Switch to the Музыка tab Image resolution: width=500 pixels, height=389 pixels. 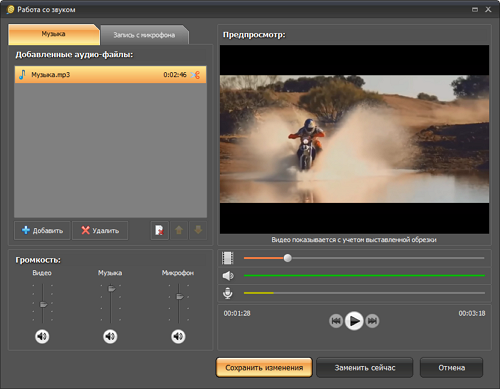pos(54,34)
